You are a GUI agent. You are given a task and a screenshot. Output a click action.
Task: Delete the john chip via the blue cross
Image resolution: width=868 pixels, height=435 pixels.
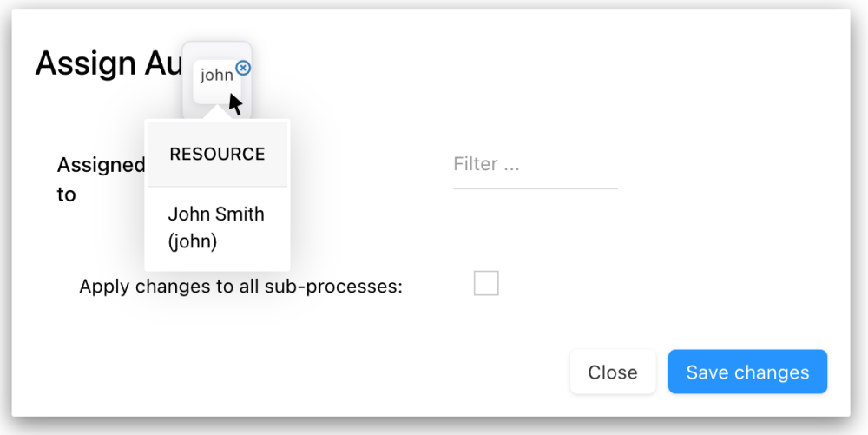[x=243, y=68]
